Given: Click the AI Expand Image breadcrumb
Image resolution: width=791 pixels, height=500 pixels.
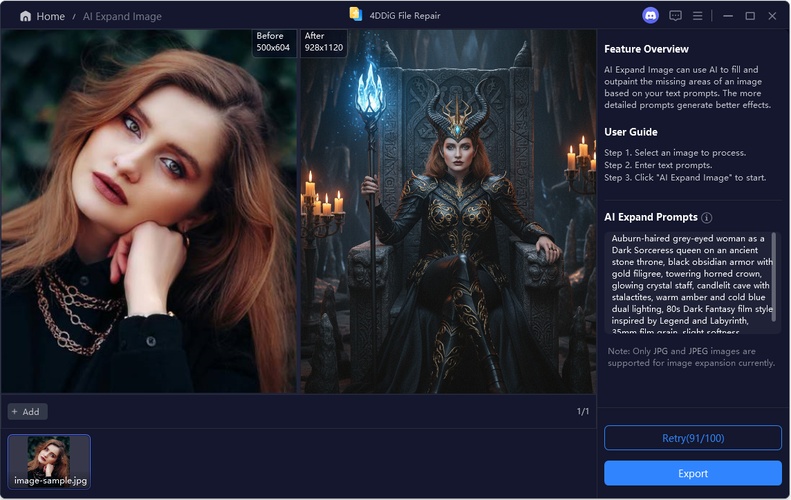Looking at the screenshot, I should click(122, 16).
